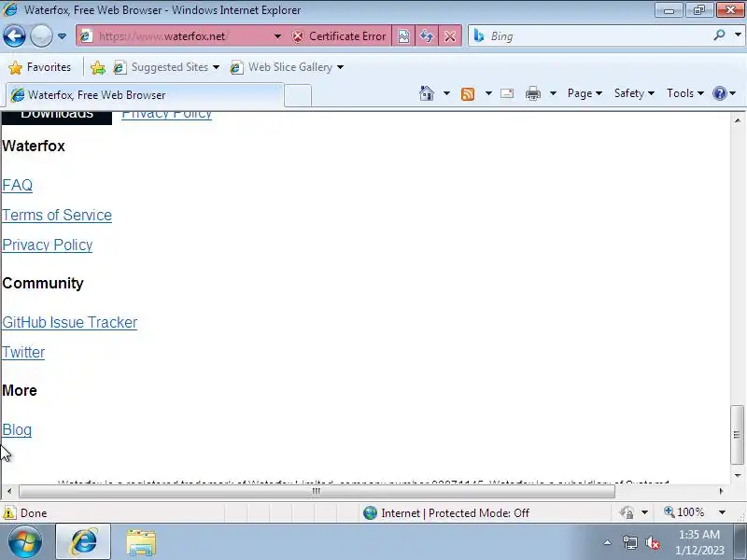Click Internet Protected Mode status zone
747x560 pixels.
pyautogui.click(x=446, y=512)
